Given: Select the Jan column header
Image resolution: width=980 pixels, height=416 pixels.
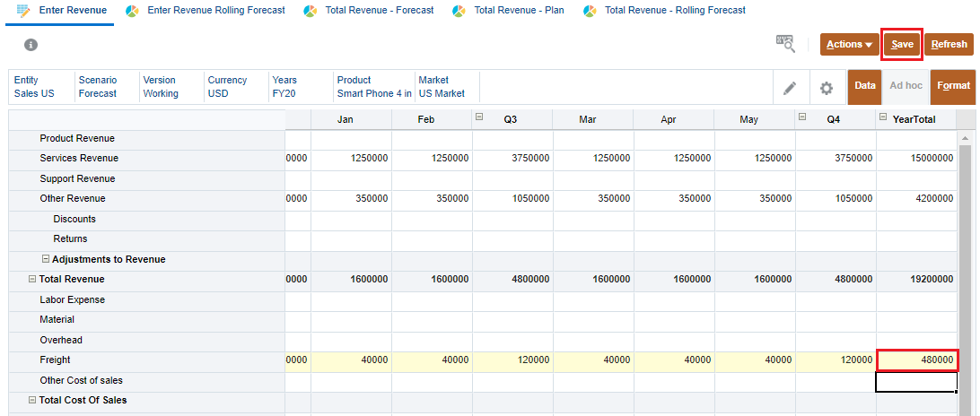Looking at the screenshot, I should [x=351, y=119].
